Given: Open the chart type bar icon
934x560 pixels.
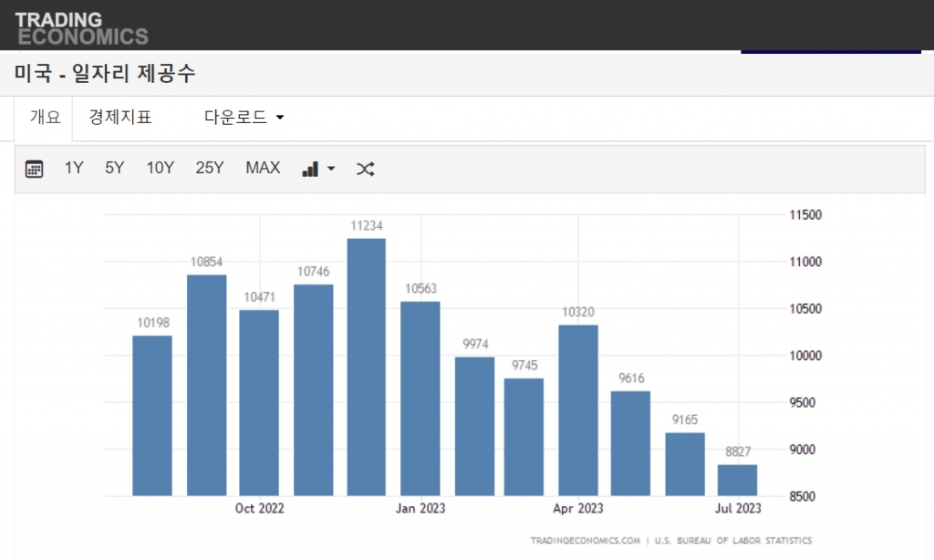Looking at the screenshot, I should point(308,168).
